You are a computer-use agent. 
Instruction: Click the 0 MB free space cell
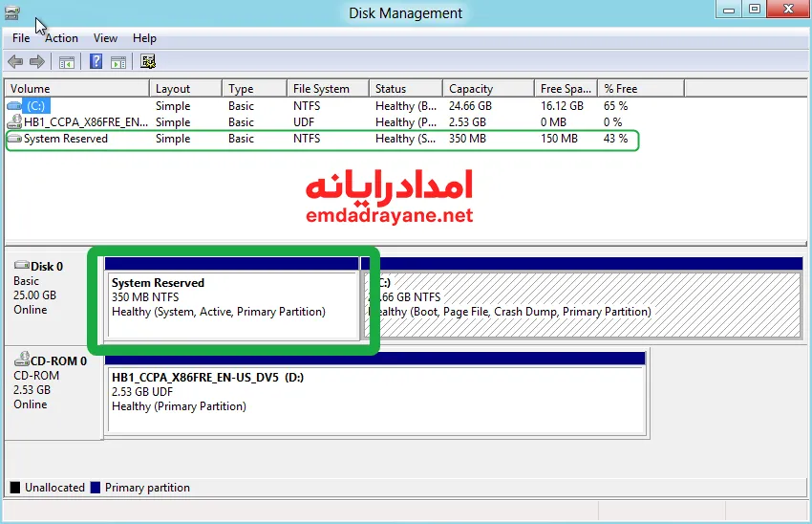click(x=553, y=122)
